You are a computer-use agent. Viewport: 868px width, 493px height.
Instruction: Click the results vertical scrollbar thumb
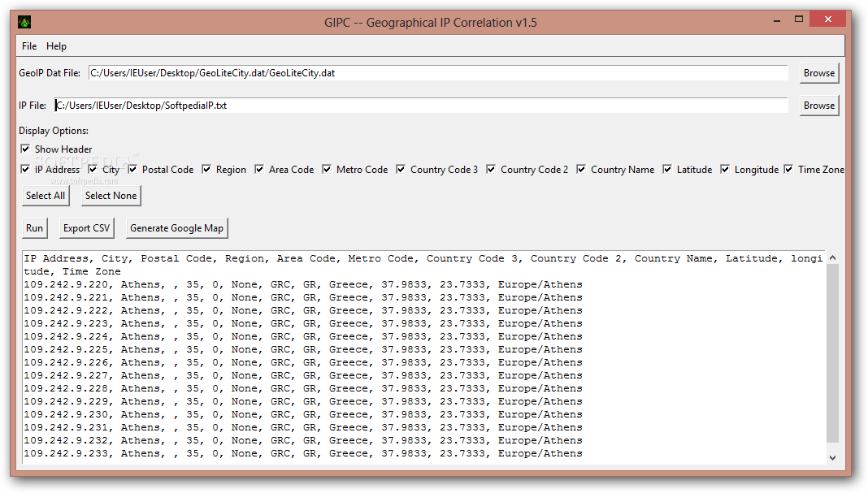(832, 353)
